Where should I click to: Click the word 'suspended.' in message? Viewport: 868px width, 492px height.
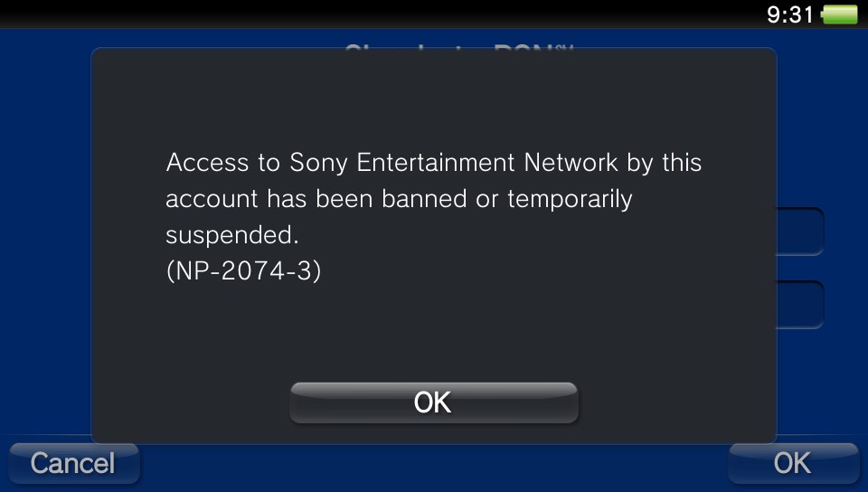(x=232, y=235)
